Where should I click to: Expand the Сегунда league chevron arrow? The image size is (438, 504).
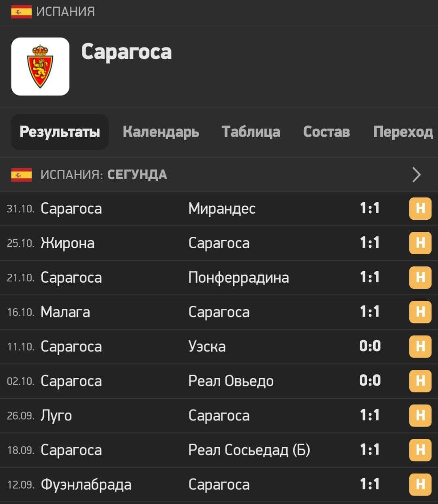[417, 175]
